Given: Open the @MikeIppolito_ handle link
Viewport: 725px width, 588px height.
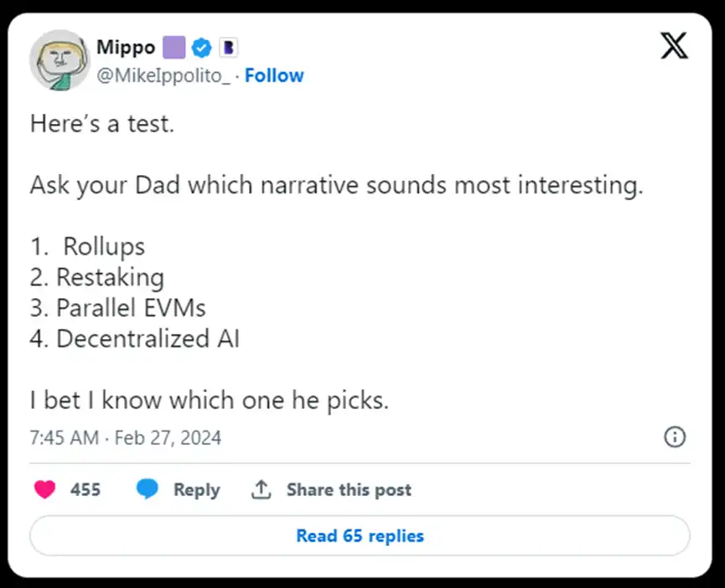Looking at the screenshot, I should (x=163, y=75).
